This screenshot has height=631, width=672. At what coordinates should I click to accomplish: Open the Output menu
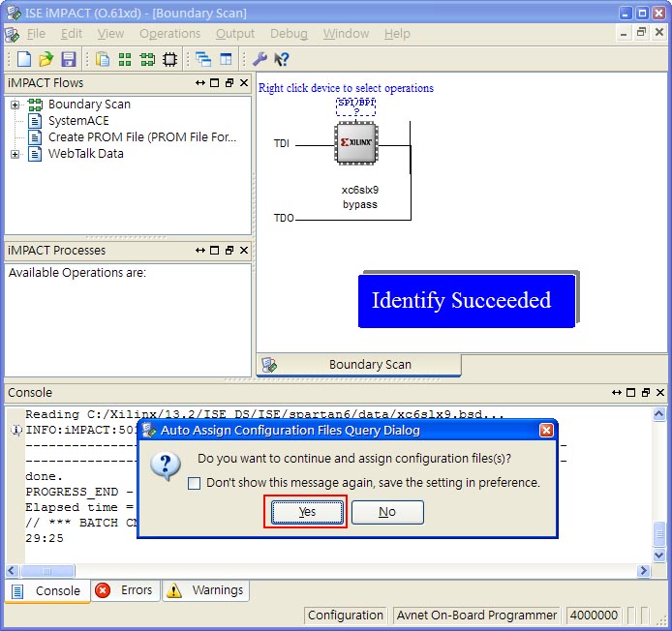pos(235,34)
